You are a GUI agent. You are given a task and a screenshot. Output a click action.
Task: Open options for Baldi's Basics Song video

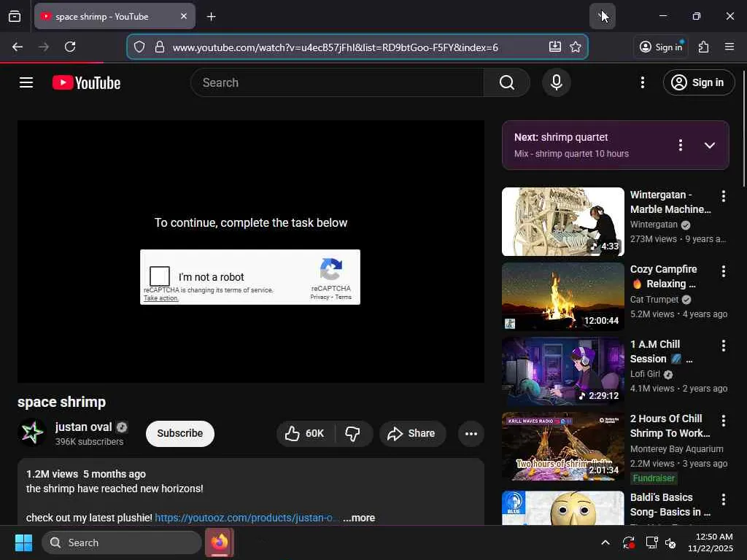click(723, 499)
